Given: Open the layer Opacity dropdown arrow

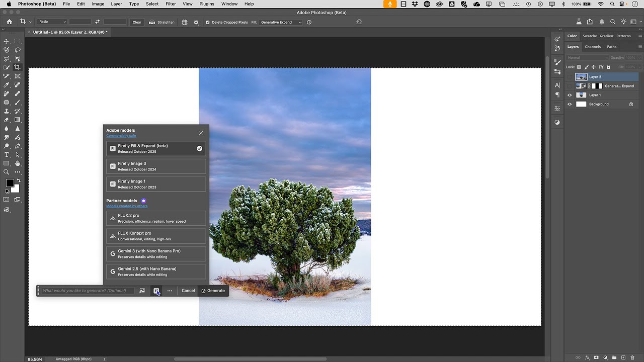Looking at the screenshot, I should pyautogui.click(x=639, y=58).
